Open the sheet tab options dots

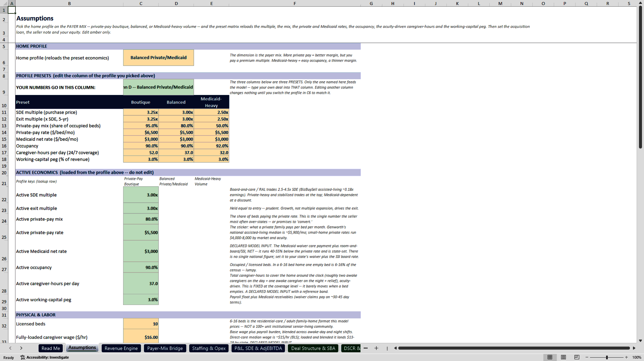pyautogui.click(x=387, y=348)
